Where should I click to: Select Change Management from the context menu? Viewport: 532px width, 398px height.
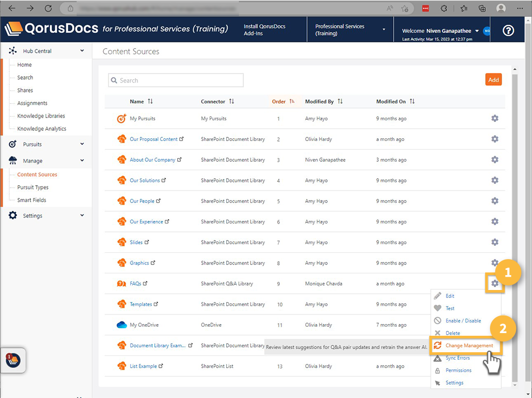(469, 345)
